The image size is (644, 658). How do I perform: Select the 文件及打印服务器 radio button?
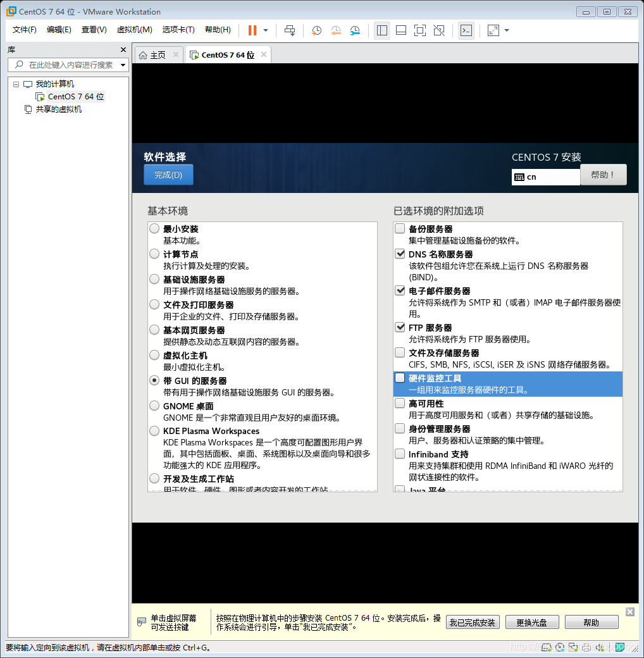154,305
